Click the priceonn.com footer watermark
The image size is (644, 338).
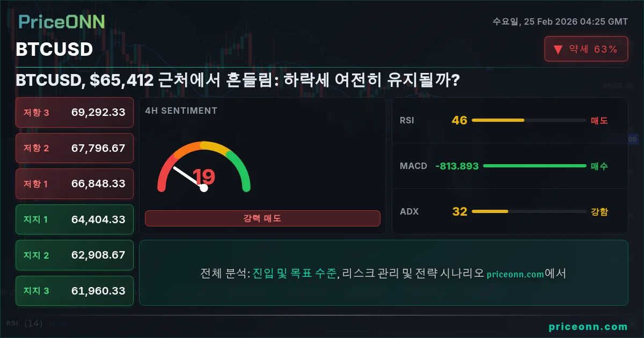pyautogui.click(x=588, y=326)
